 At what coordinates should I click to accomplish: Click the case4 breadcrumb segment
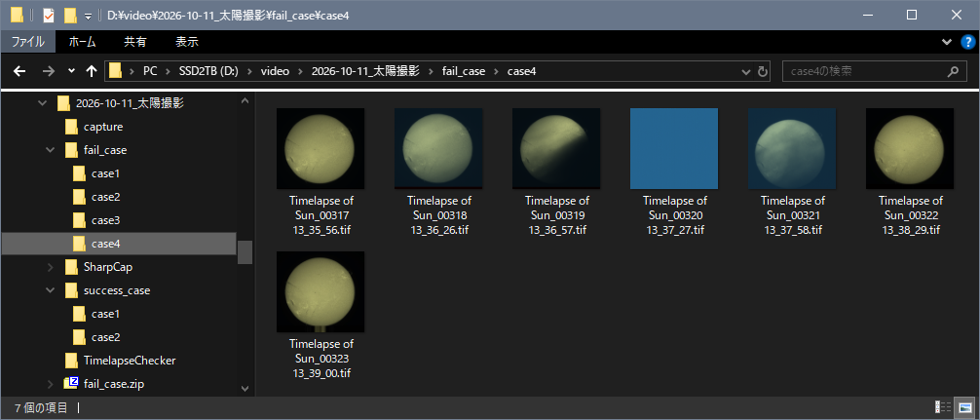[521, 71]
